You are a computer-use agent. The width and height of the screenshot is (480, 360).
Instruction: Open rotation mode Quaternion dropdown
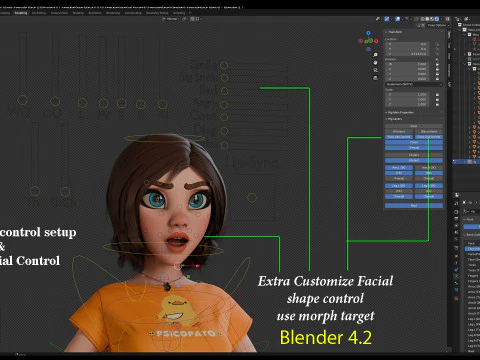click(414, 84)
